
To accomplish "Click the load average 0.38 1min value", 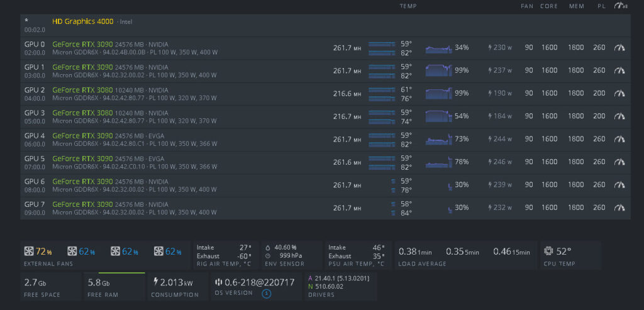I will (x=415, y=252).
